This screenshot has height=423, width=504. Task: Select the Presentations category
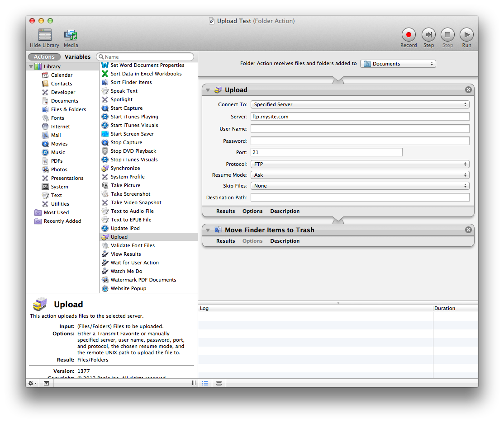[x=67, y=178]
